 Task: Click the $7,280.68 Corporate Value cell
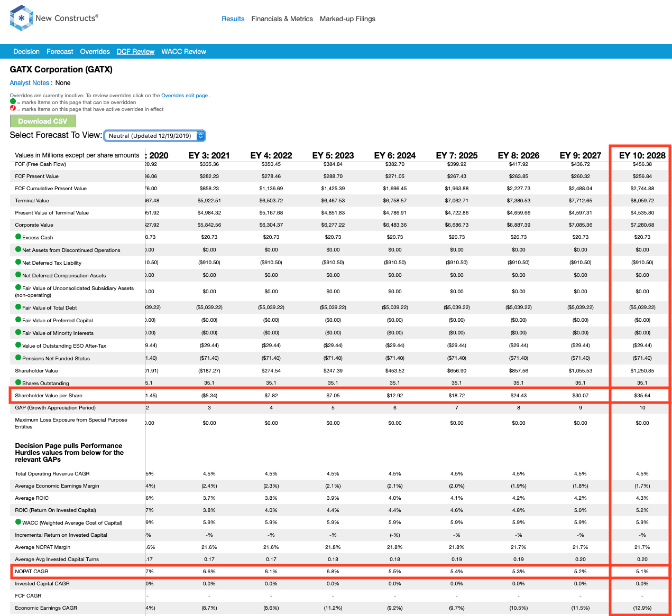(x=642, y=225)
